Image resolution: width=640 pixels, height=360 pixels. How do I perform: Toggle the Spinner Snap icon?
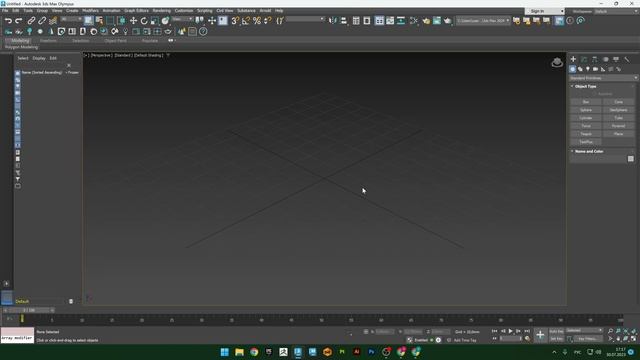(x=268, y=20)
